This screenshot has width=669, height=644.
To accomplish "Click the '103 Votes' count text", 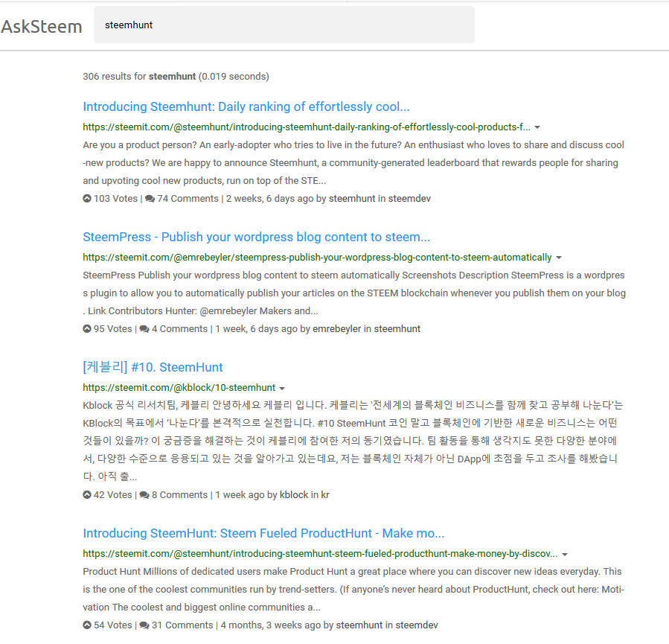I will click(x=115, y=199).
